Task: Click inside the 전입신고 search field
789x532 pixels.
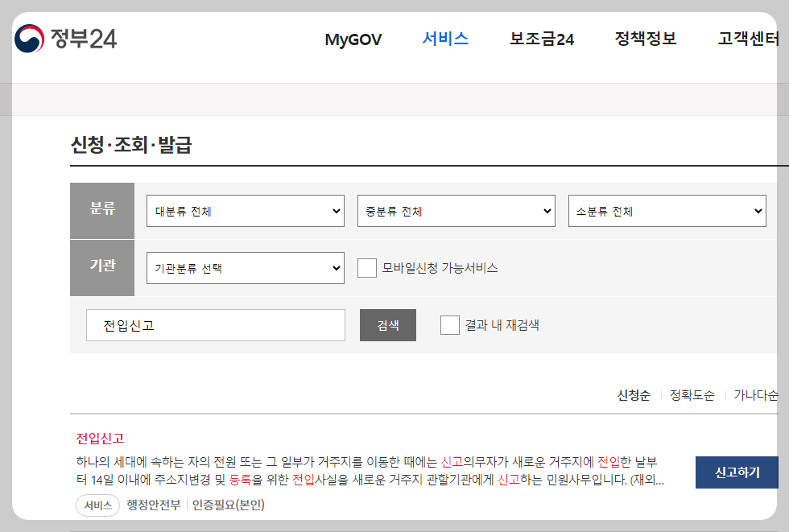Action: [x=216, y=324]
